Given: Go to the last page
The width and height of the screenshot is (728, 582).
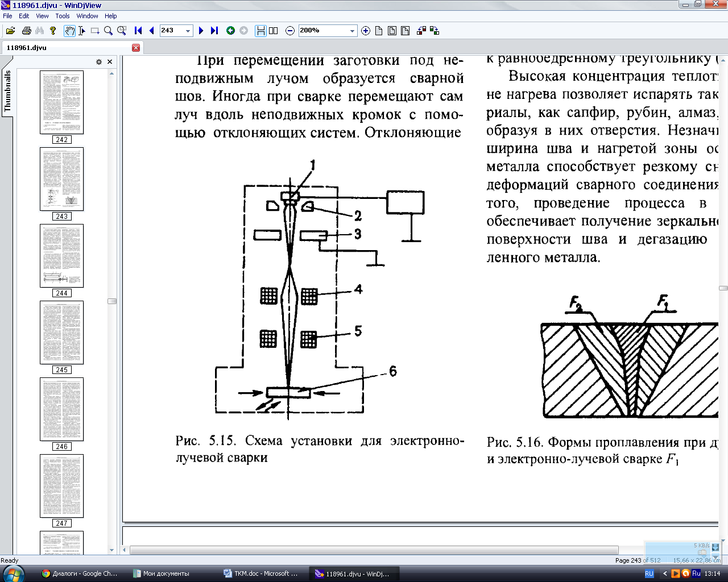Looking at the screenshot, I should click(214, 31).
